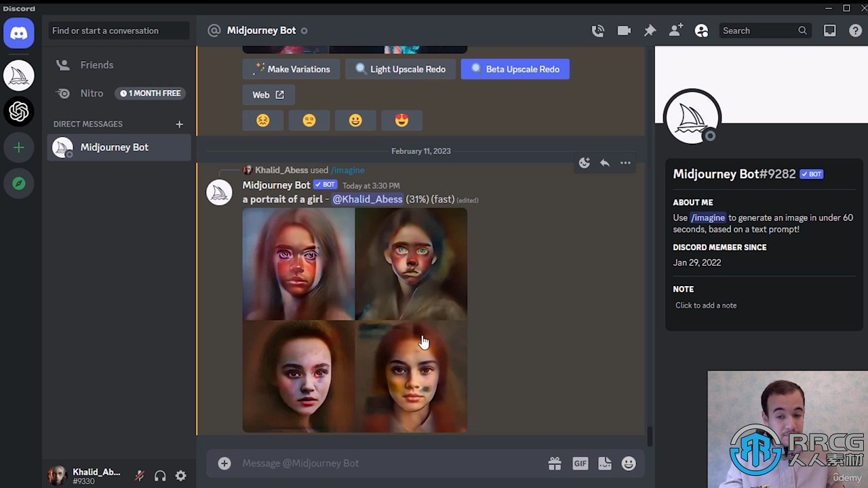The image size is (868, 488).
Task: Open Khalid_Ab user panel avatar
Action: click(58, 476)
